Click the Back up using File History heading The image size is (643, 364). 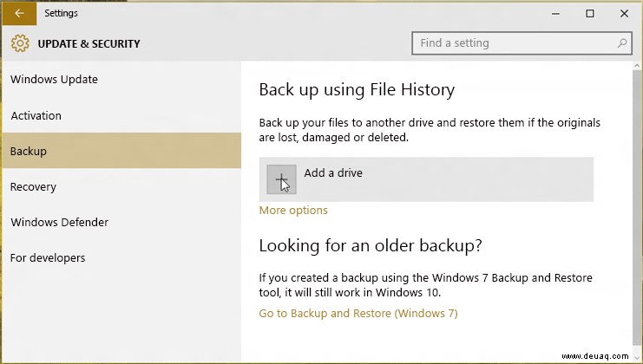tap(357, 89)
